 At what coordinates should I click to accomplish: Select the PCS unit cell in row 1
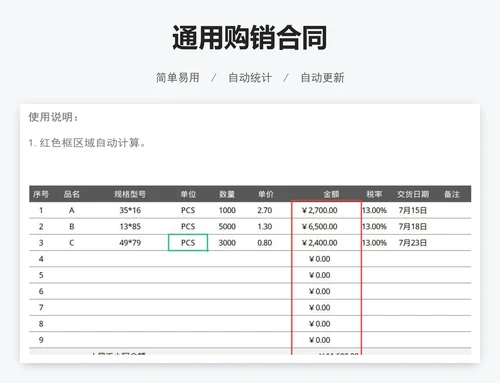pyautogui.click(x=188, y=210)
